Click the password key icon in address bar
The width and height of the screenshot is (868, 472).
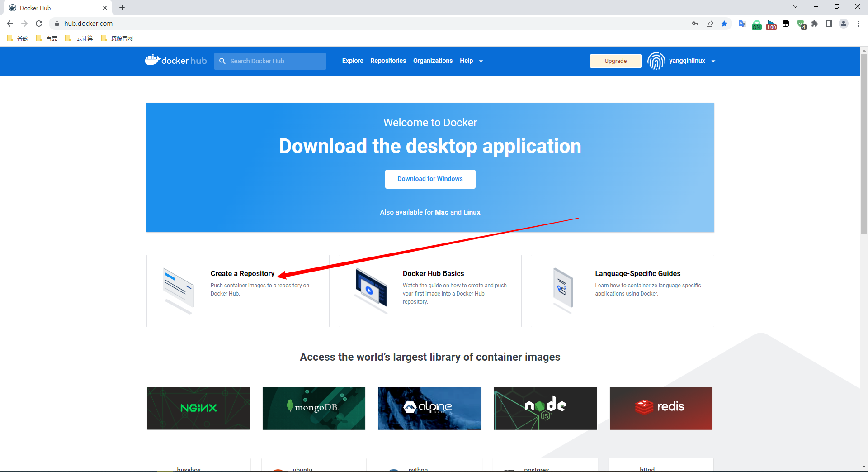[695, 24]
